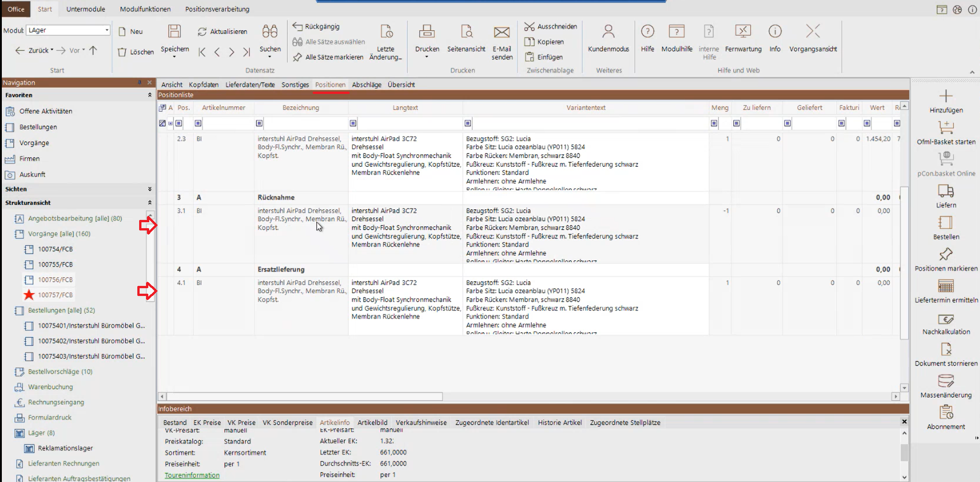980x482 pixels.
Task: Expand the Sichten navigation section
Action: [x=149, y=189]
